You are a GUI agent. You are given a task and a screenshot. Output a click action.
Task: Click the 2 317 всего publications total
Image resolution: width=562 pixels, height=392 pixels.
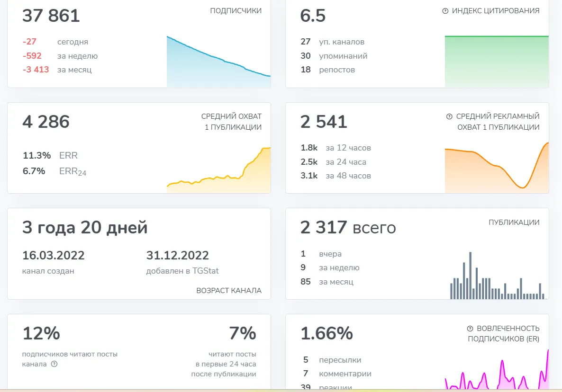348,227
